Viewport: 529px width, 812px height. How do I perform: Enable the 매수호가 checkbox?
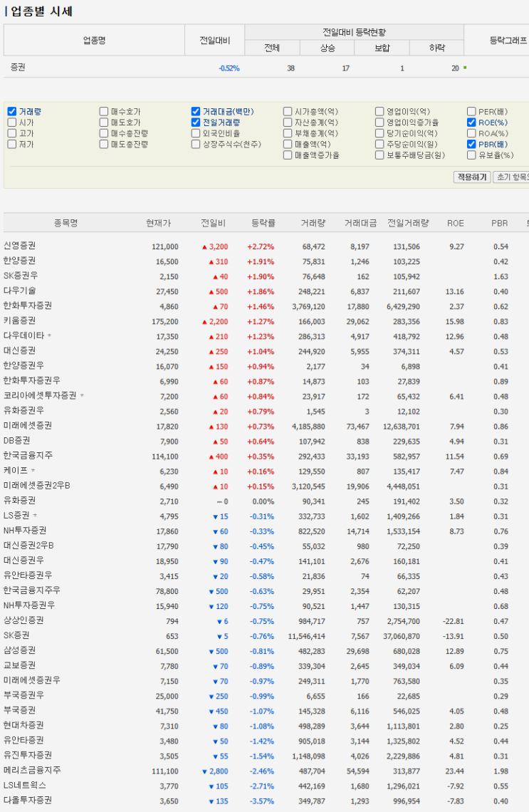(x=104, y=111)
